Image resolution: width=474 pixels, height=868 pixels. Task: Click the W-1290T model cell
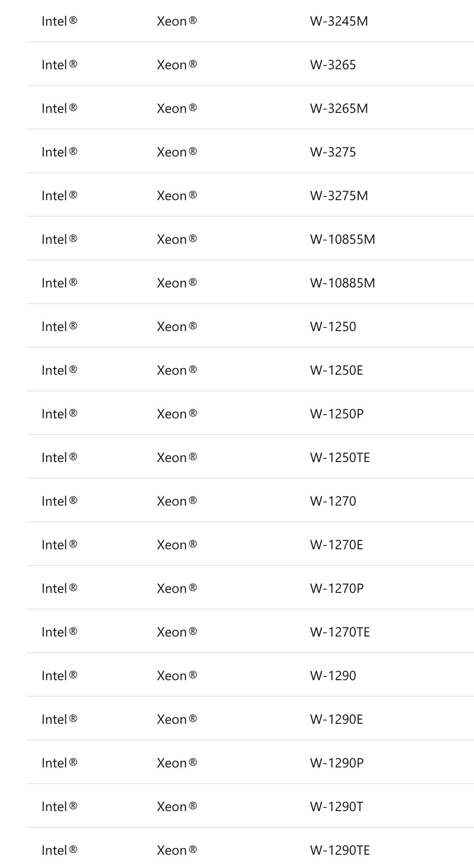pyautogui.click(x=337, y=807)
